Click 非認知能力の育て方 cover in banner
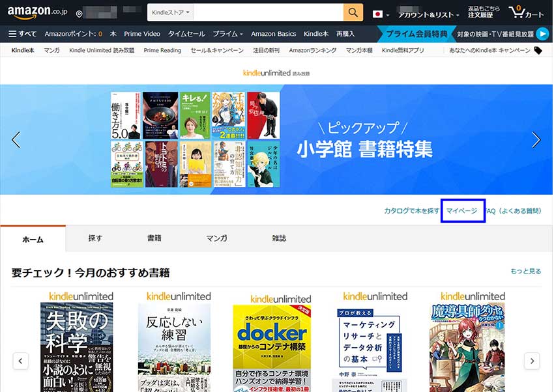 point(229,164)
